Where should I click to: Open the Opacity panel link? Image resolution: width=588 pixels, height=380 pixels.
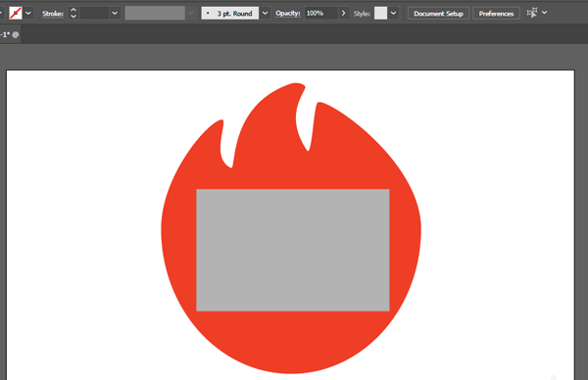pyautogui.click(x=287, y=13)
